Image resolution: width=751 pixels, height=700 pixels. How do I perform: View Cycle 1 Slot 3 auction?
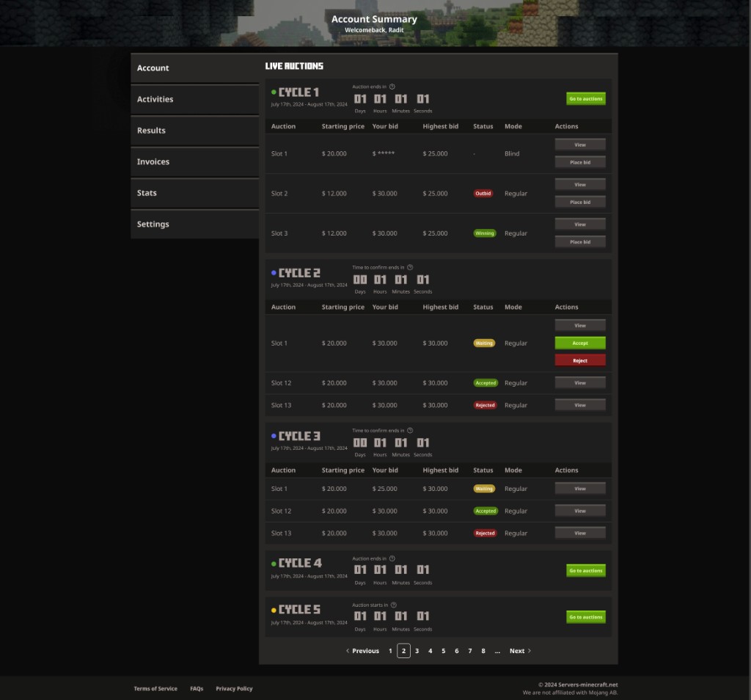(x=580, y=225)
